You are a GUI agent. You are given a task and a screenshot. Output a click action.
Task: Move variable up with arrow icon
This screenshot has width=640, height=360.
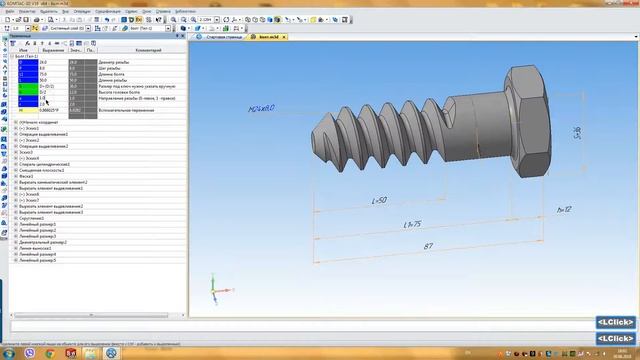coord(42,43)
